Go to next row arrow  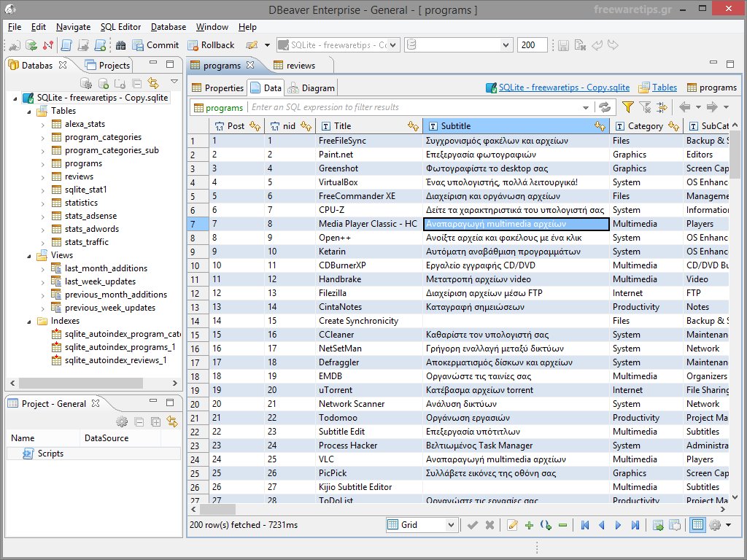618,525
